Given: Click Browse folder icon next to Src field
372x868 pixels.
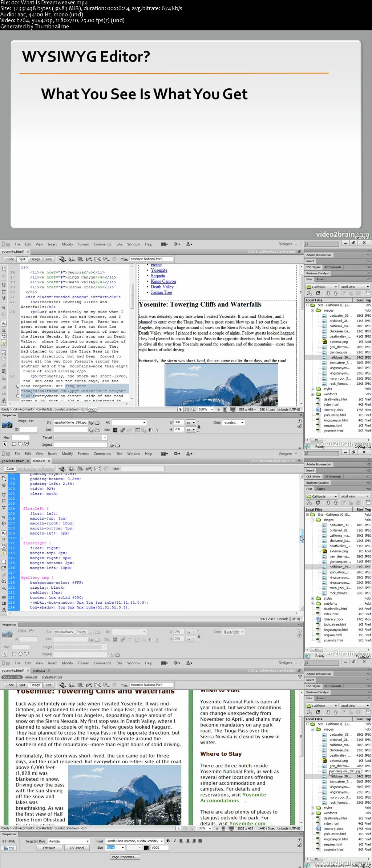Looking at the screenshot, I should coord(97,423).
